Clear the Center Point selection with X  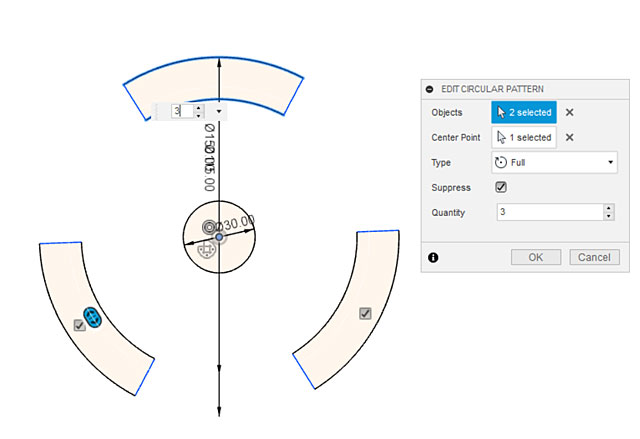(570, 137)
